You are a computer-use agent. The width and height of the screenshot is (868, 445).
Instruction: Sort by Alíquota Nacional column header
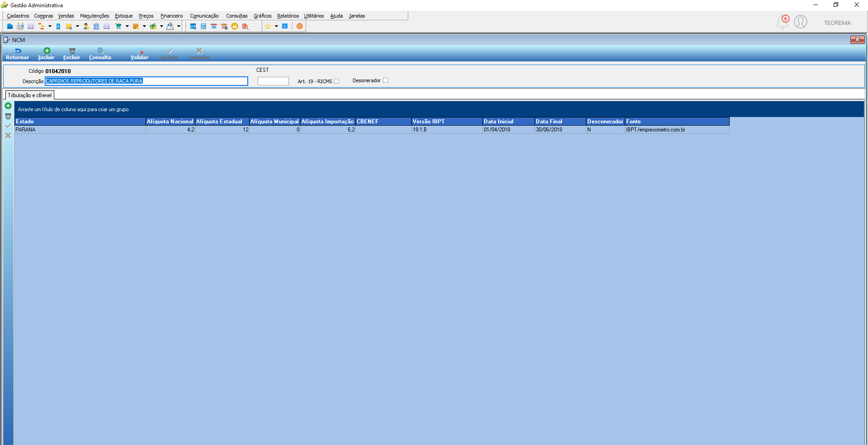pyautogui.click(x=170, y=122)
